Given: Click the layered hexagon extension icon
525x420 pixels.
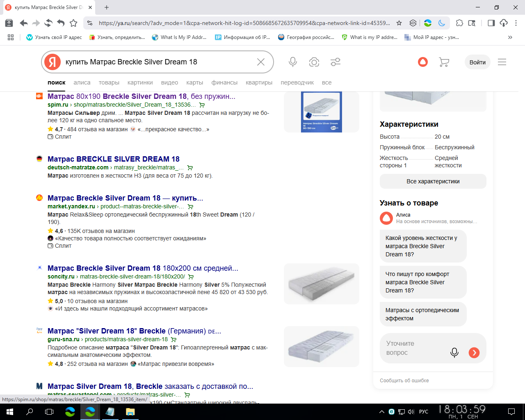Looking at the screenshot, I should click(x=413, y=23).
